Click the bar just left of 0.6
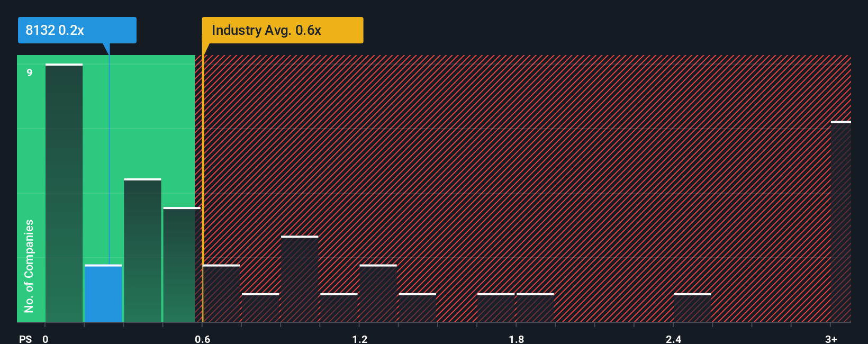The height and width of the screenshot is (344, 868). 182,265
